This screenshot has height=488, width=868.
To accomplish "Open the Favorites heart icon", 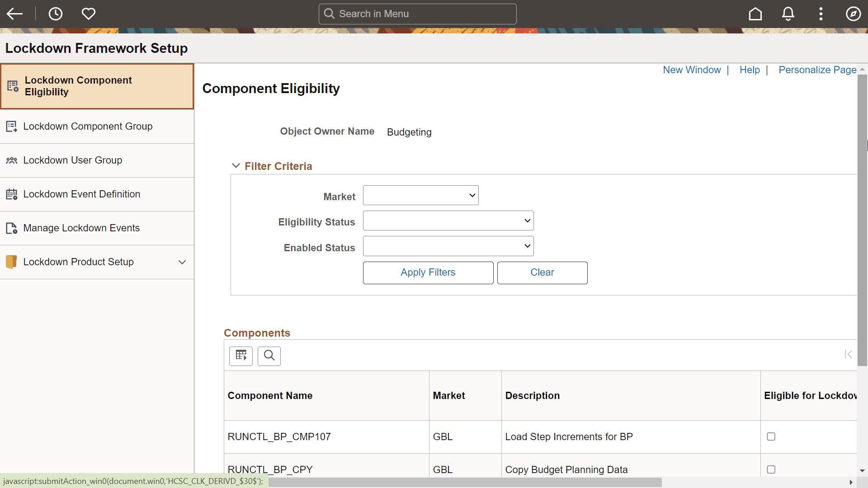I will tap(89, 14).
